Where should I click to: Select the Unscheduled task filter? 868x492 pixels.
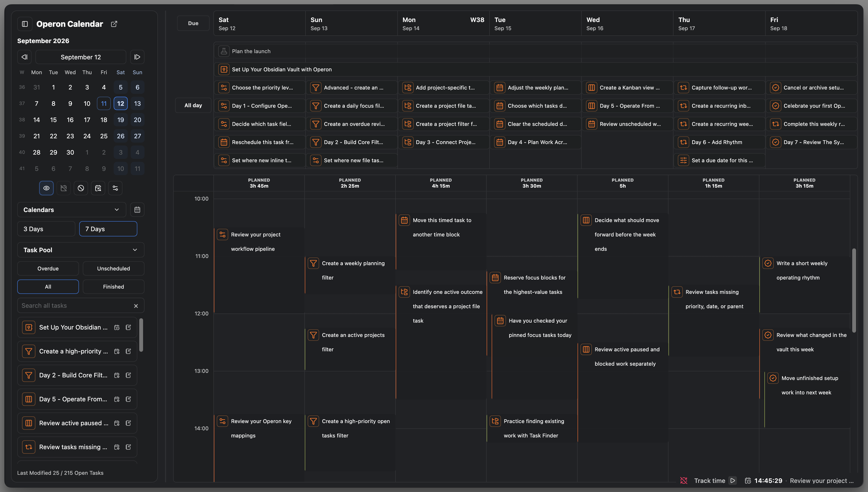tap(113, 269)
